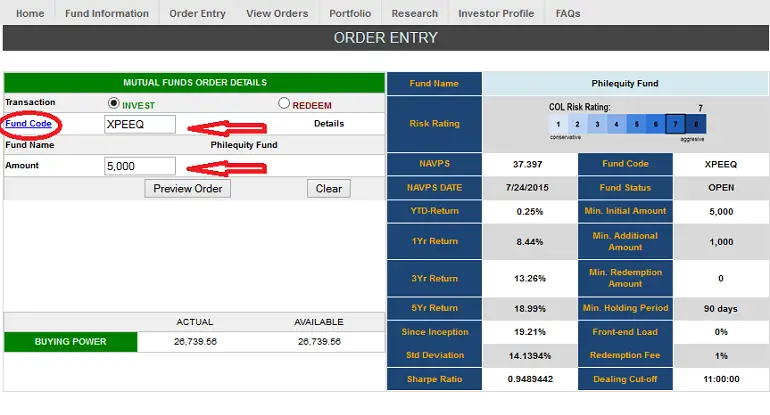The height and width of the screenshot is (415, 770).
Task: Open the FAQs page
Action: coord(568,13)
